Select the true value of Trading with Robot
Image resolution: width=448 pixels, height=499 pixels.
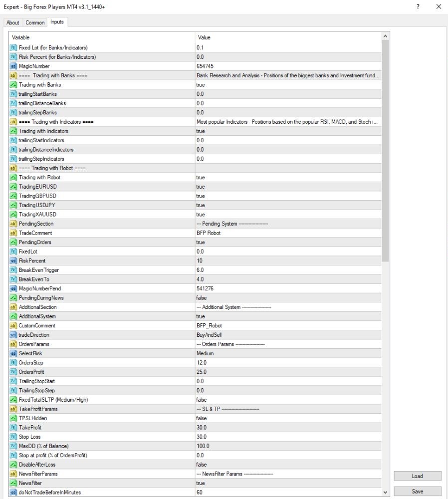click(x=288, y=177)
